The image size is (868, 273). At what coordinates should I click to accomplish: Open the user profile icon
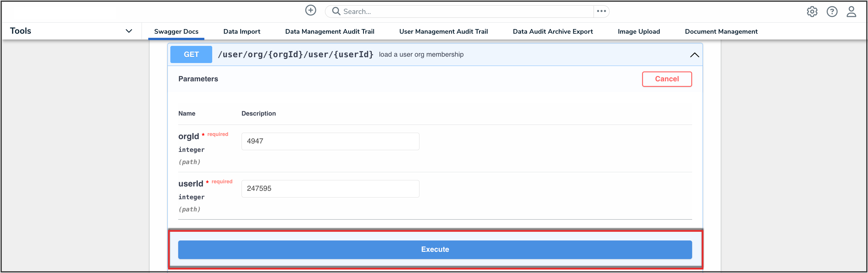click(x=851, y=12)
